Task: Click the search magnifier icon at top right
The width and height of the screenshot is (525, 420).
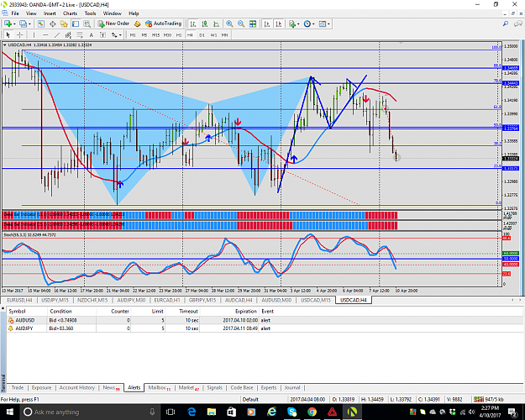Action: [506, 24]
